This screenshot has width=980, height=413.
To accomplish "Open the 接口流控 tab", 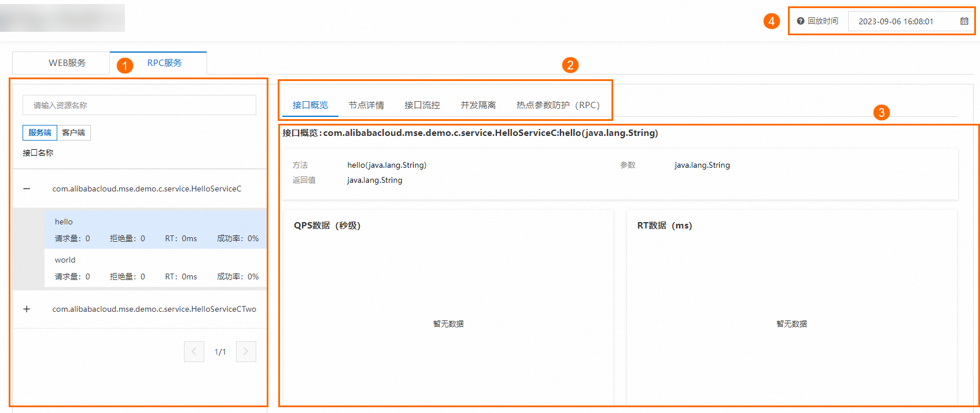I will pos(422,105).
